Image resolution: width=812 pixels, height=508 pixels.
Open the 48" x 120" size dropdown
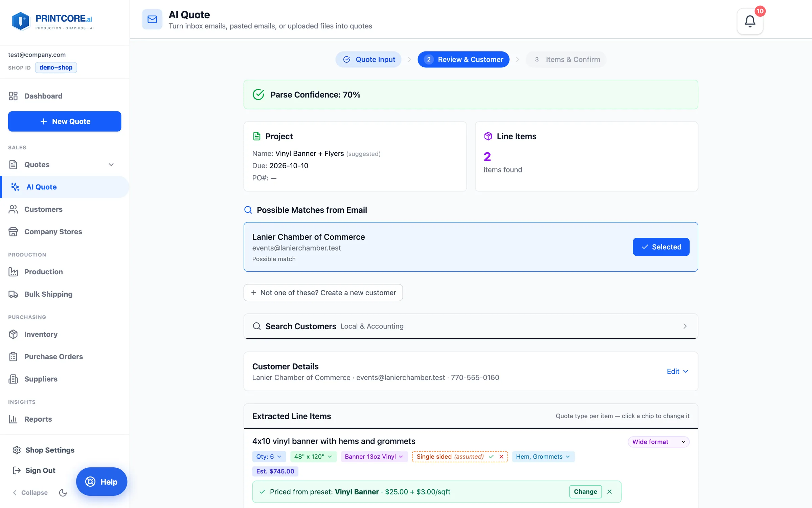pos(313,457)
